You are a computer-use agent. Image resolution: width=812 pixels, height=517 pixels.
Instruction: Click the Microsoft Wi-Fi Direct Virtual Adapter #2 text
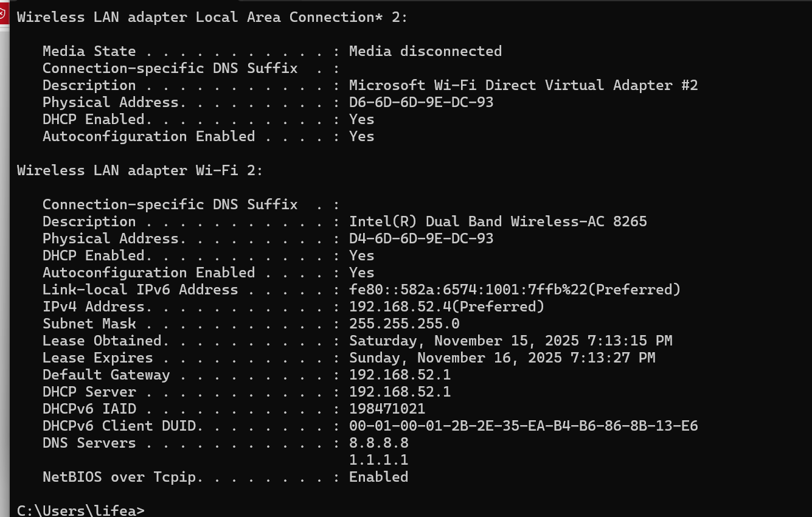click(x=523, y=85)
